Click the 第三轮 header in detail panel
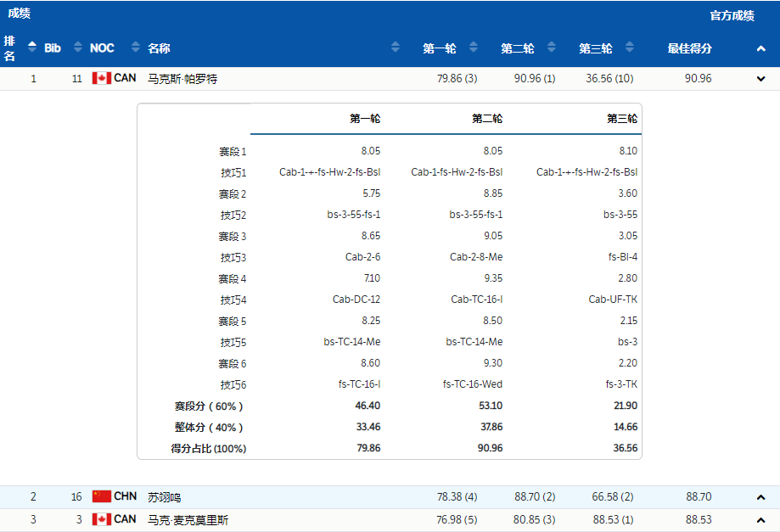The width and height of the screenshot is (780, 532). coord(622,118)
